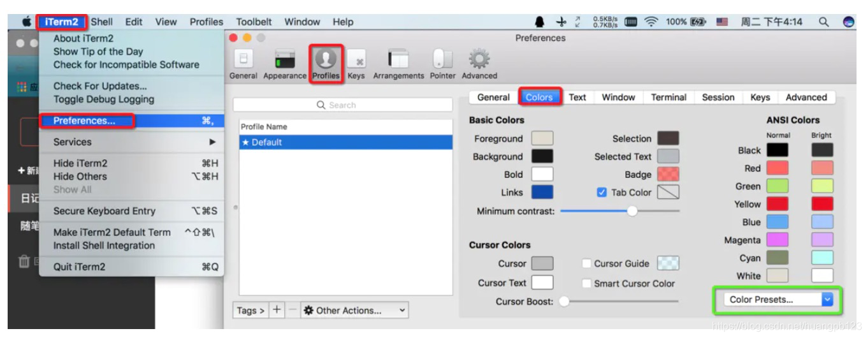Open the Arrangements preferences icon
This screenshot has height=338, width=868.
click(x=398, y=65)
